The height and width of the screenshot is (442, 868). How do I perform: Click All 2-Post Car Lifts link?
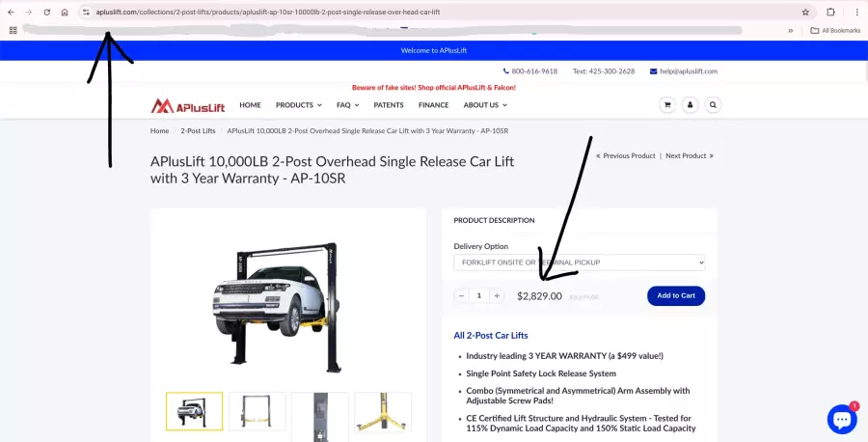tap(491, 335)
